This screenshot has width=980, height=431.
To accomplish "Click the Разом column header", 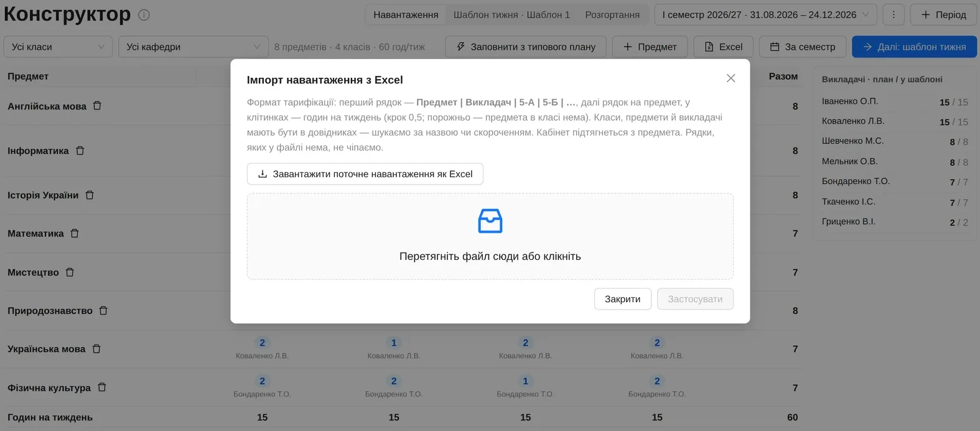I will 783,76.
